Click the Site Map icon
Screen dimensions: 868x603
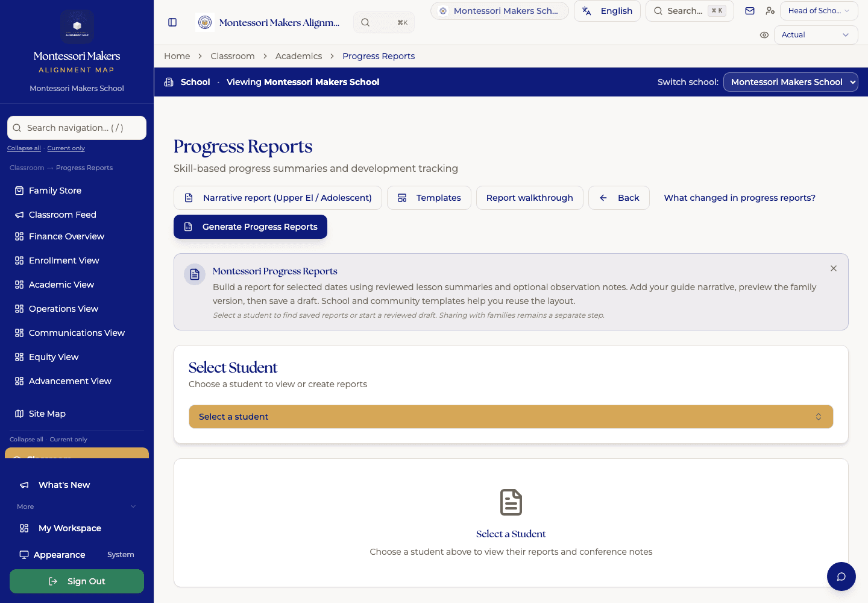tap(19, 414)
